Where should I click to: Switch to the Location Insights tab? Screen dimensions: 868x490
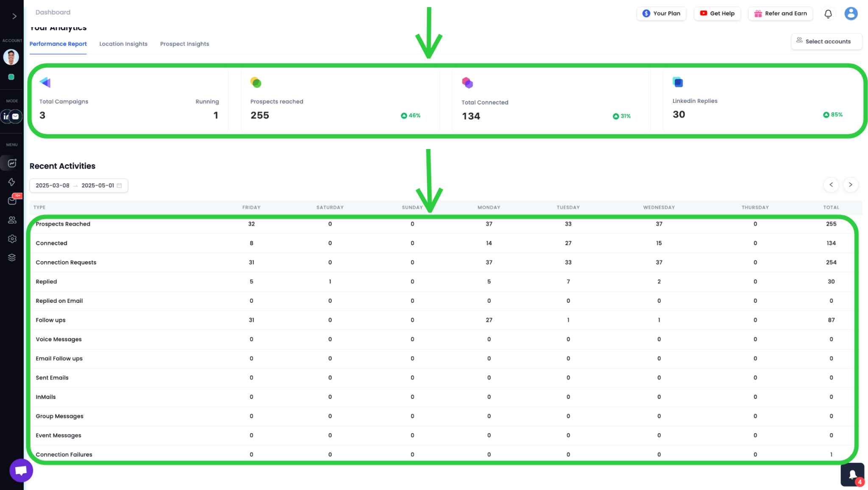point(123,44)
